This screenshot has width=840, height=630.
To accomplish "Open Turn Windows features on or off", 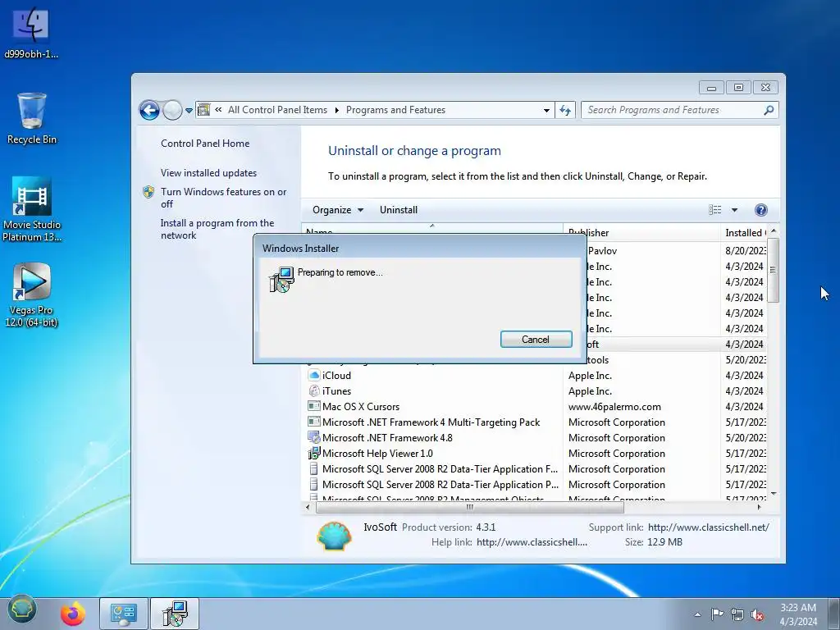I will coord(223,198).
